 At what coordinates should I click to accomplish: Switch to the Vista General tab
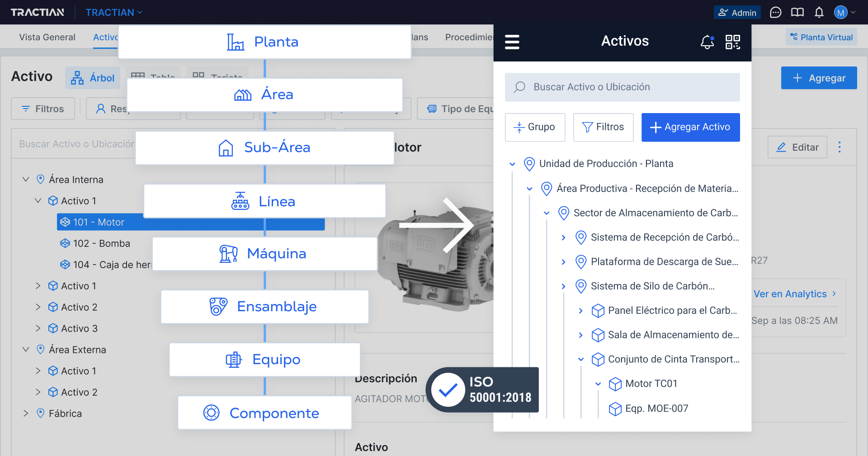tap(47, 37)
